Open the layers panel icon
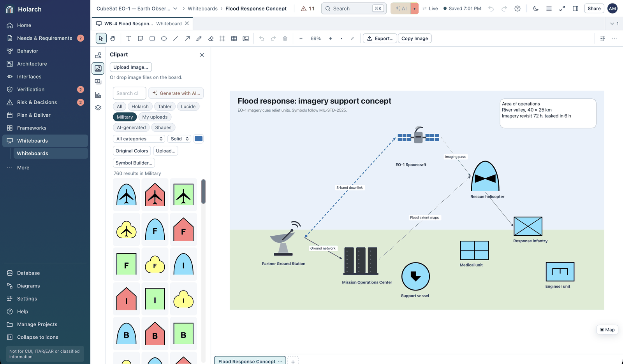Screen dimensions: 623x364 coord(98,108)
